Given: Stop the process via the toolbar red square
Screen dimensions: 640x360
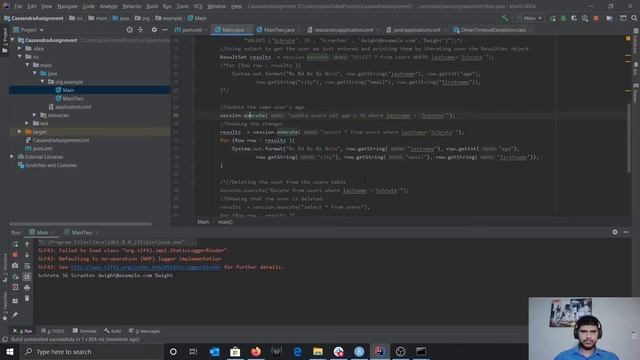Looking at the screenshot, I should pyautogui.click(x=596, y=18).
